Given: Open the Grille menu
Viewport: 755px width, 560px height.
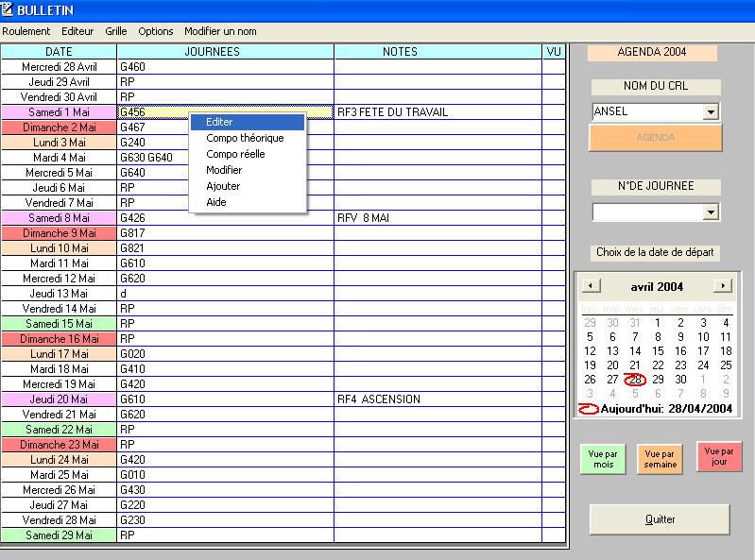Looking at the screenshot, I should coord(116,31).
